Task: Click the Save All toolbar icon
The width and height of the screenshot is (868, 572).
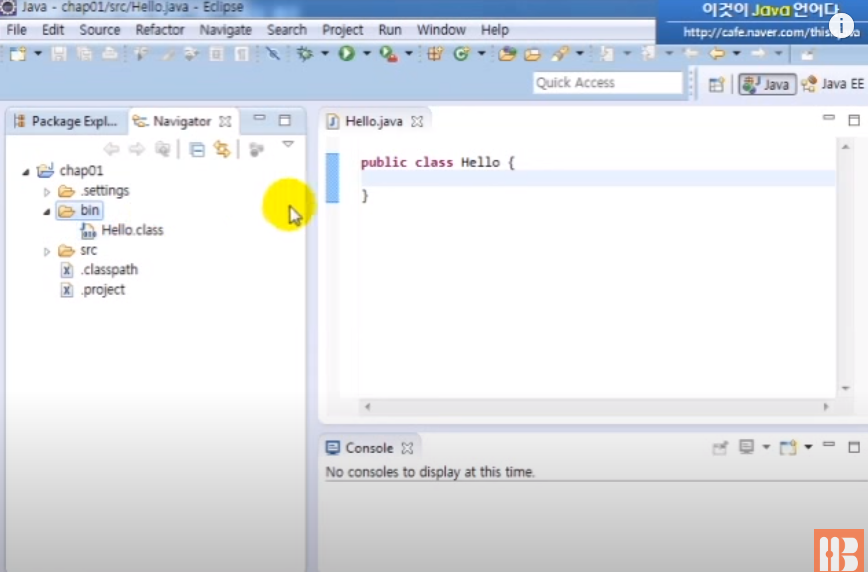Action: tap(84, 54)
